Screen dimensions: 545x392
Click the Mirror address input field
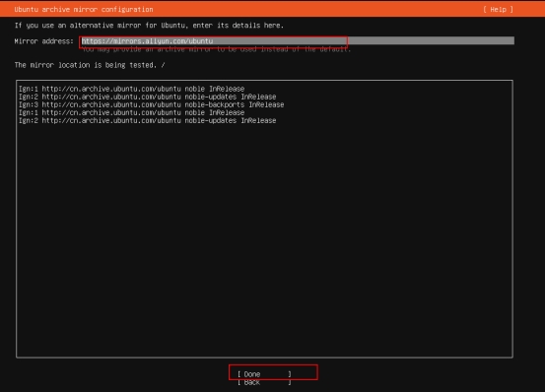tap(298, 41)
